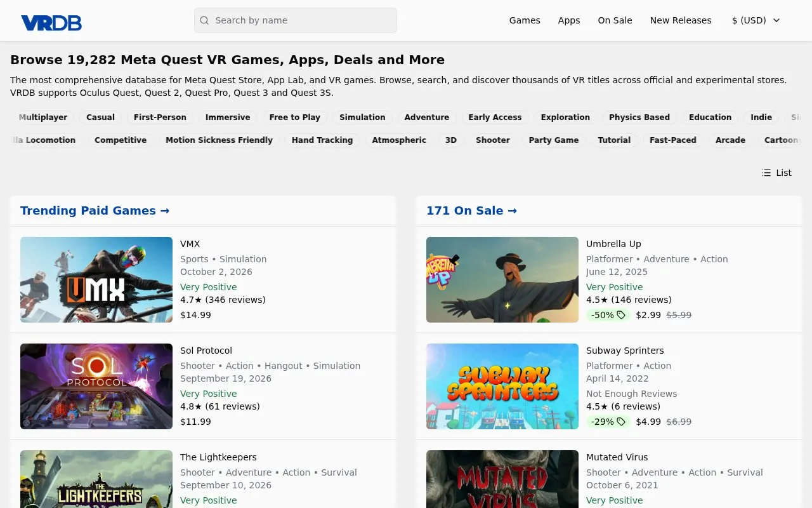
Task: Select Motion Sickness Friendly tag
Action: pos(219,140)
